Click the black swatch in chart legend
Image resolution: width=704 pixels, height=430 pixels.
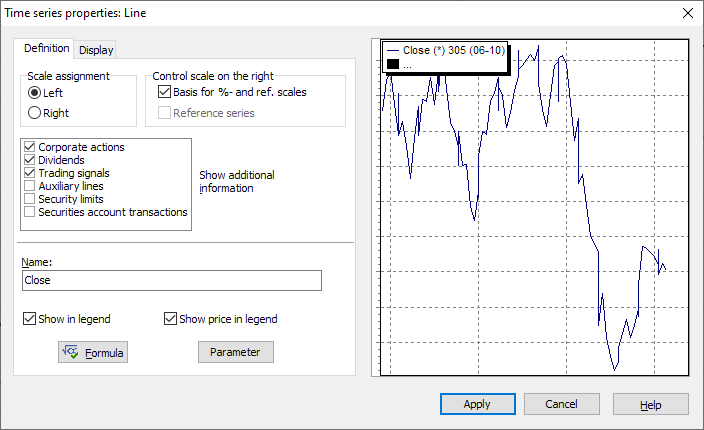(393, 64)
